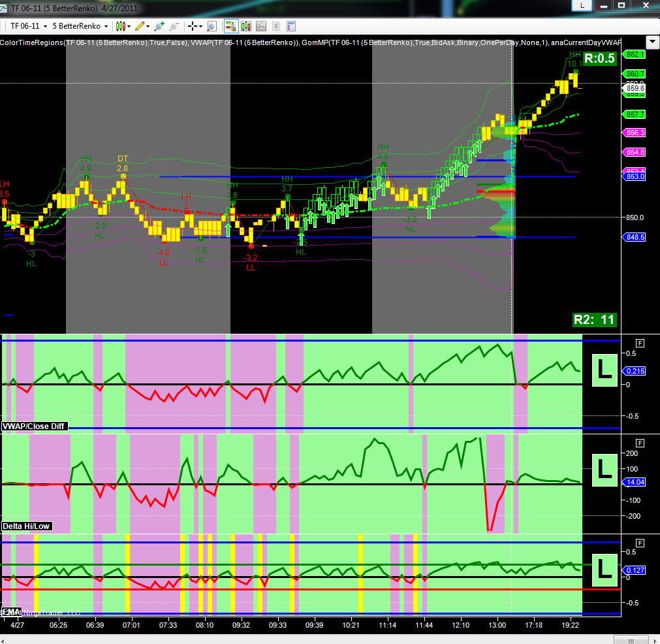660x644 pixels.
Task: Click the F button in VWAP/Close Diff panel
Action: tap(640, 343)
